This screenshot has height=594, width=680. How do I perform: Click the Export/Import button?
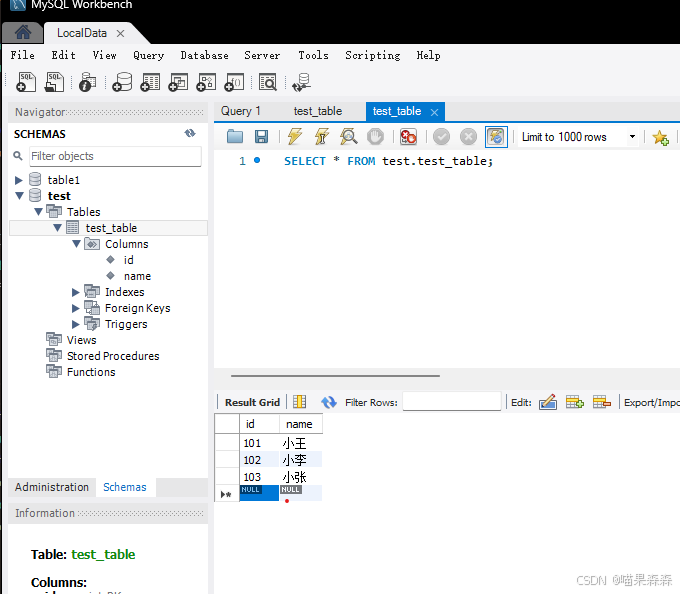click(651, 402)
